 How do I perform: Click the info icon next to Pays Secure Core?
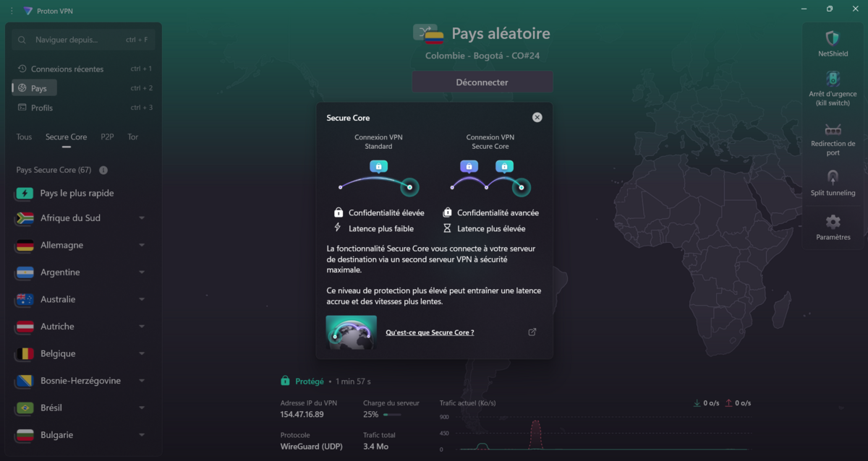click(x=102, y=170)
